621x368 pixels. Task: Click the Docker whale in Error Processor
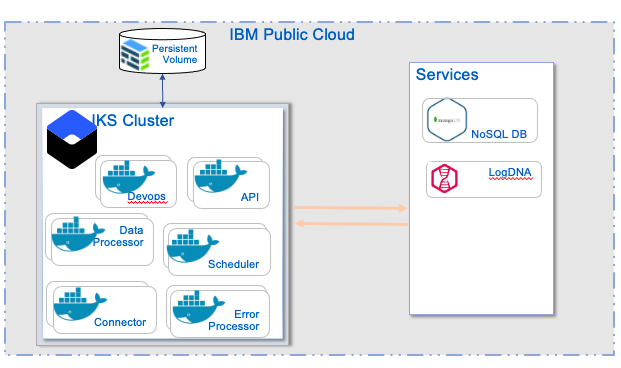click(198, 307)
